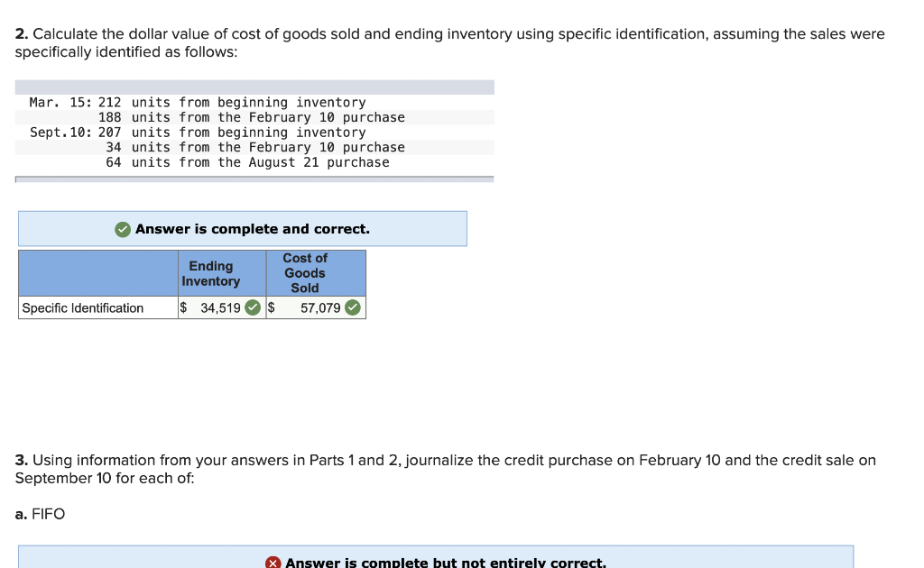Click the green check icon in 'Answer is complete and correct'
The height and width of the screenshot is (568, 924).
(x=123, y=230)
